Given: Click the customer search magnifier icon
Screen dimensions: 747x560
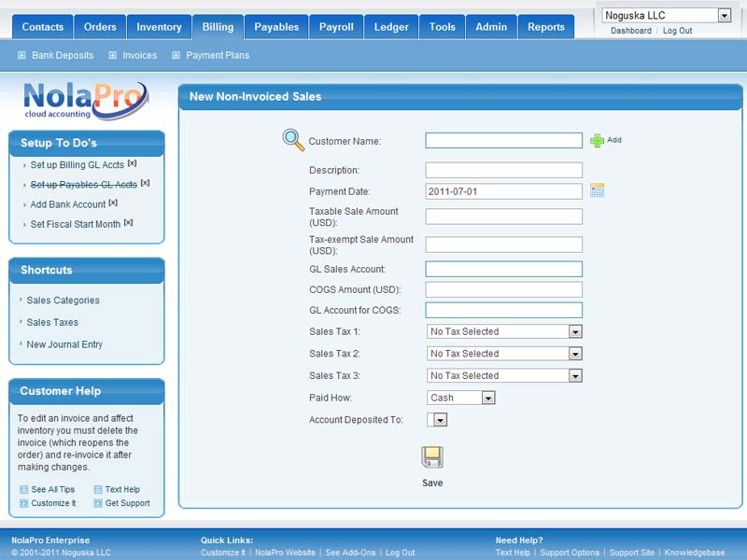Looking at the screenshot, I should 293,140.
